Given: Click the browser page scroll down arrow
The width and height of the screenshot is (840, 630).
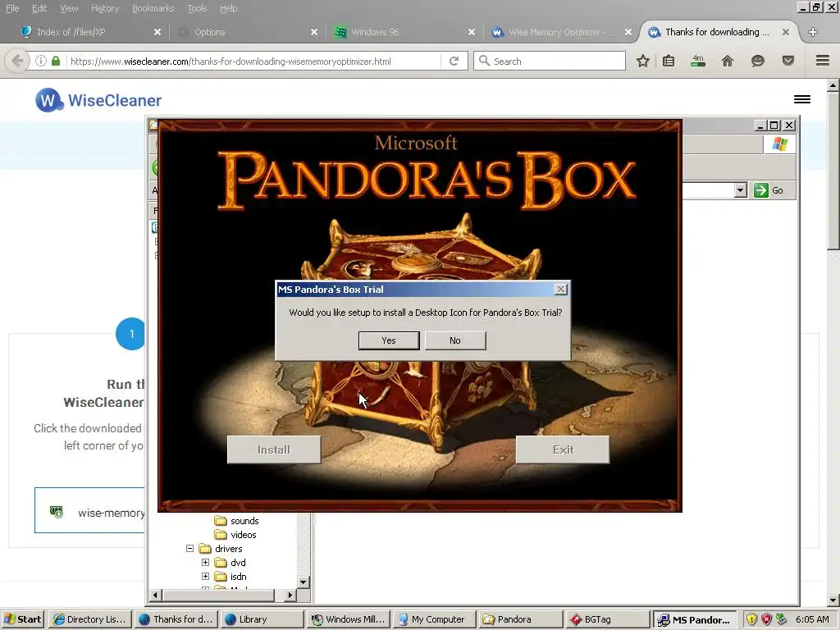Looking at the screenshot, I should 833,600.
